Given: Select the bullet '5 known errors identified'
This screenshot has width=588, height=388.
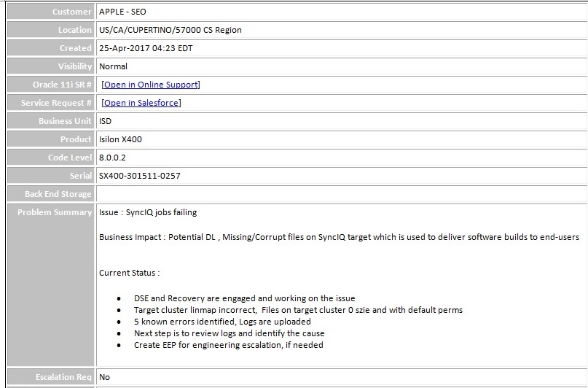Looking at the screenshot, I should click(222, 322).
